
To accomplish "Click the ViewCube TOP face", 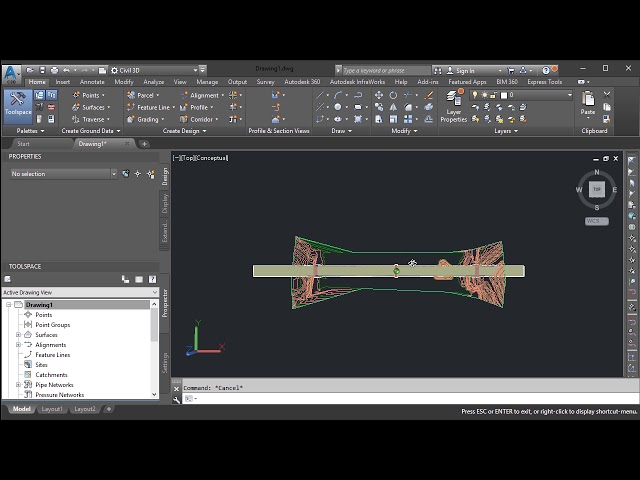I will 597,189.
